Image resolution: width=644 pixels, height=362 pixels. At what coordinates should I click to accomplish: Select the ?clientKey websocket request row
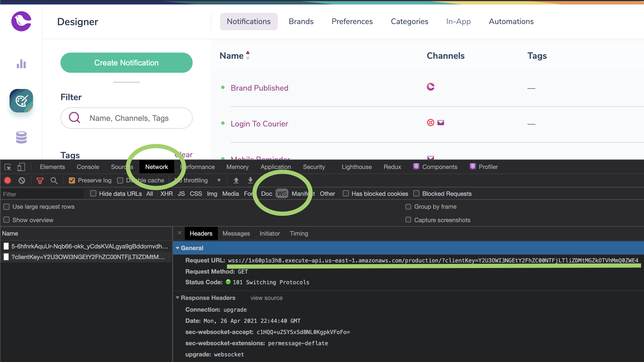(86, 257)
